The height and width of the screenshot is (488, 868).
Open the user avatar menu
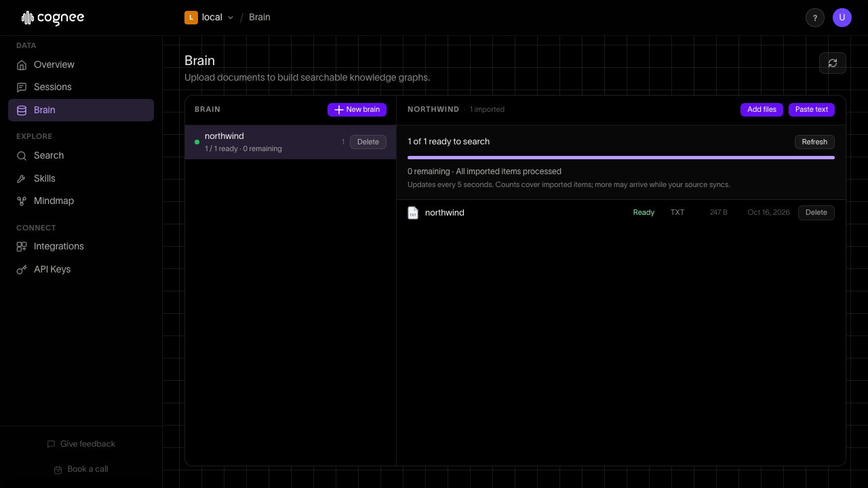(x=842, y=18)
